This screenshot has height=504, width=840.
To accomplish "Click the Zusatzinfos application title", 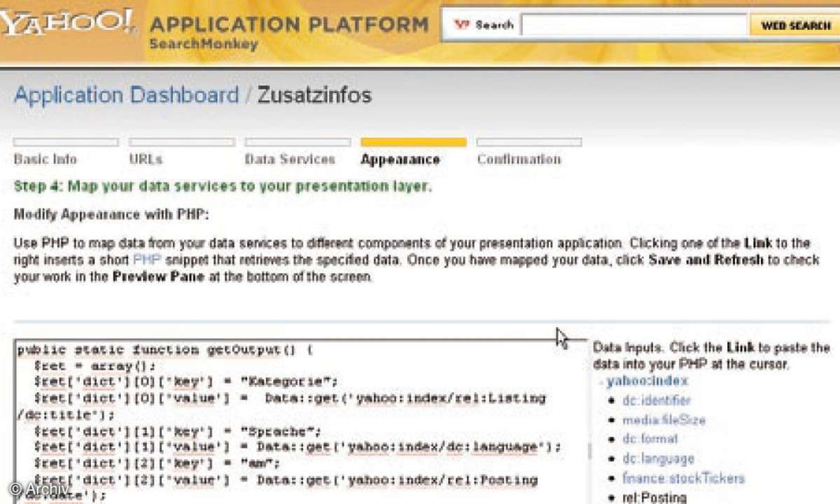I will [x=314, y=94].
